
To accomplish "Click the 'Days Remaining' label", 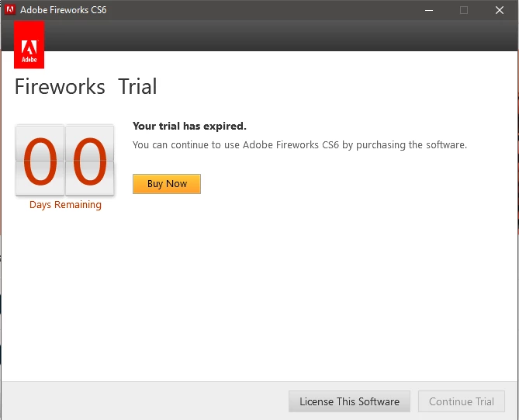I will click(x=65, y=205).
